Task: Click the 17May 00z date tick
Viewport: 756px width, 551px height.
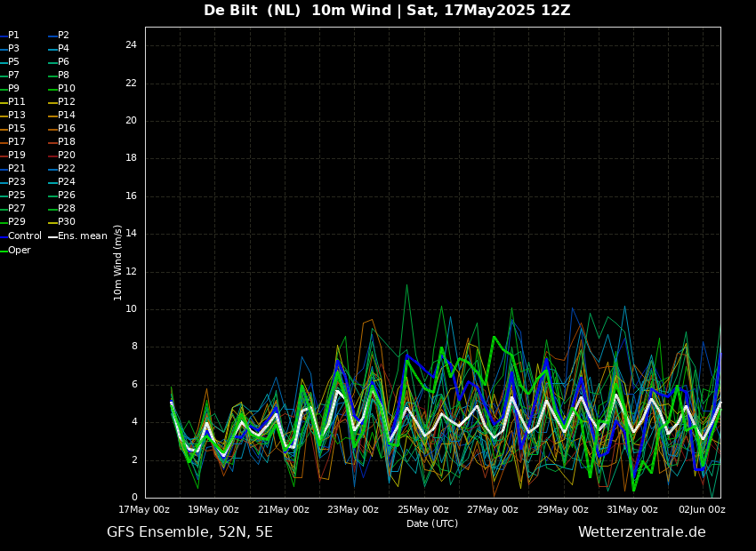Action: (144, 510)
